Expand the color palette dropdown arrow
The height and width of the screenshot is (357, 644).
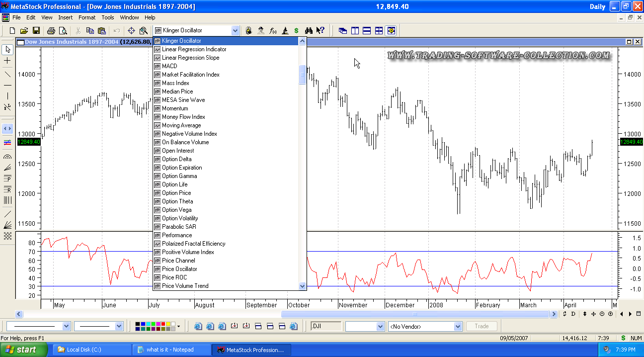click(x=179, y=327)
